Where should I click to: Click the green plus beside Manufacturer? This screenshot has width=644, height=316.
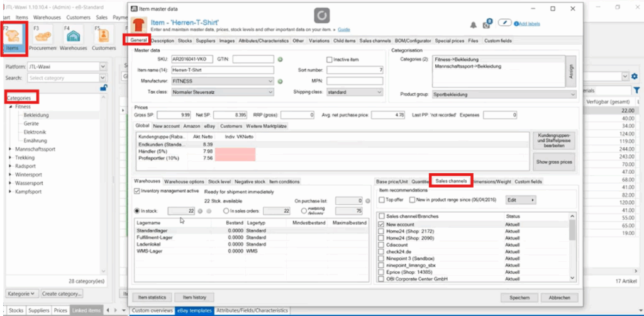280,81
